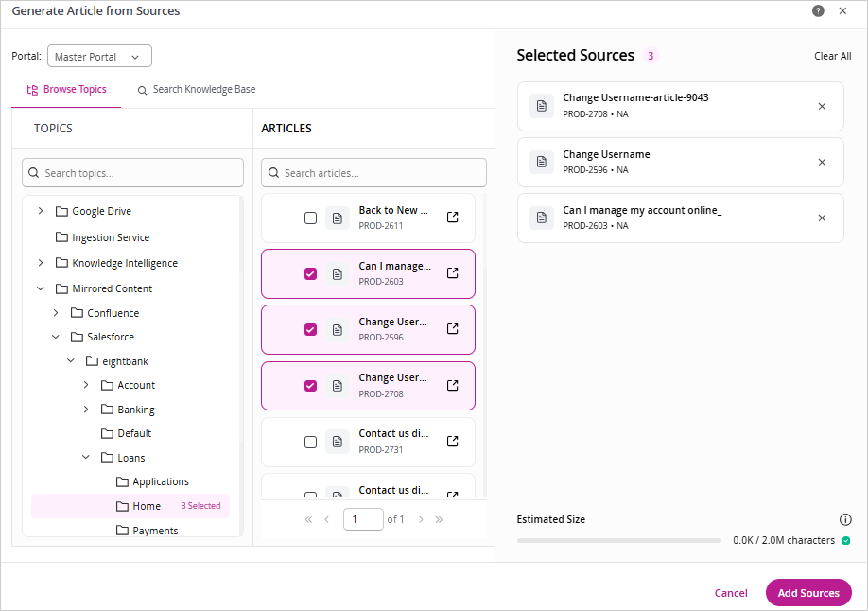Uncheck the Change User article PROD-2596
This screenshot has width=868, height=611.
pos(310,330)
